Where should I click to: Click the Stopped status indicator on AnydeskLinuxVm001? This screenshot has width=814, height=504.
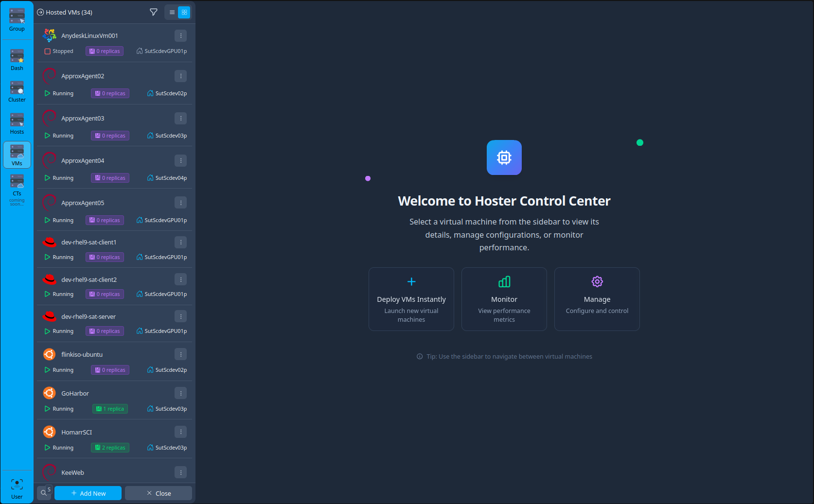59,51
